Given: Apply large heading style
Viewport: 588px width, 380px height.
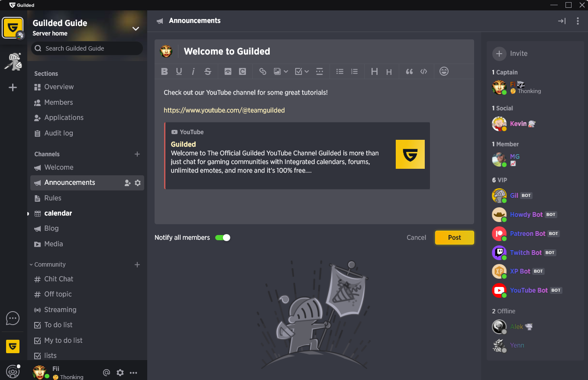Looking at the screenshot, I should [x=375, y=72].
